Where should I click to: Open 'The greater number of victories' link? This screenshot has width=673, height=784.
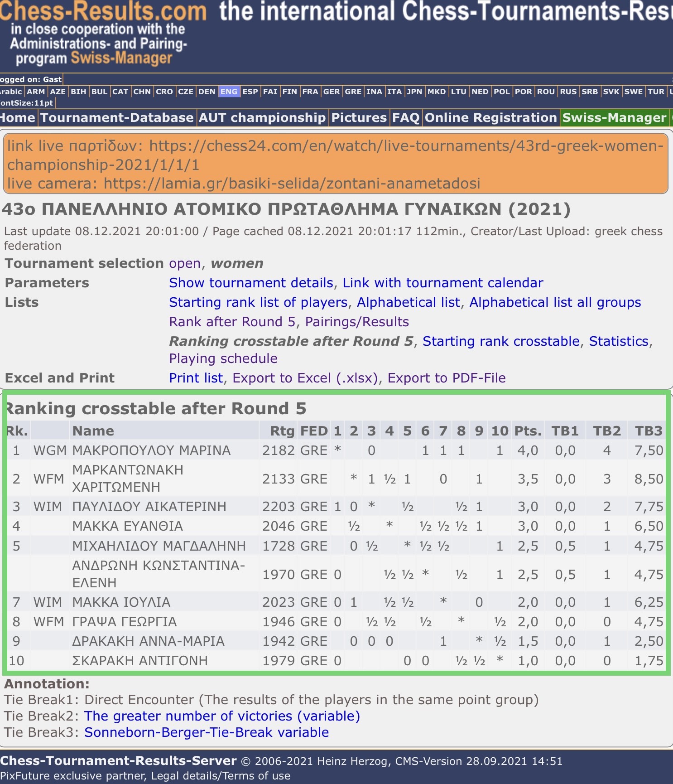pos(222,716)
